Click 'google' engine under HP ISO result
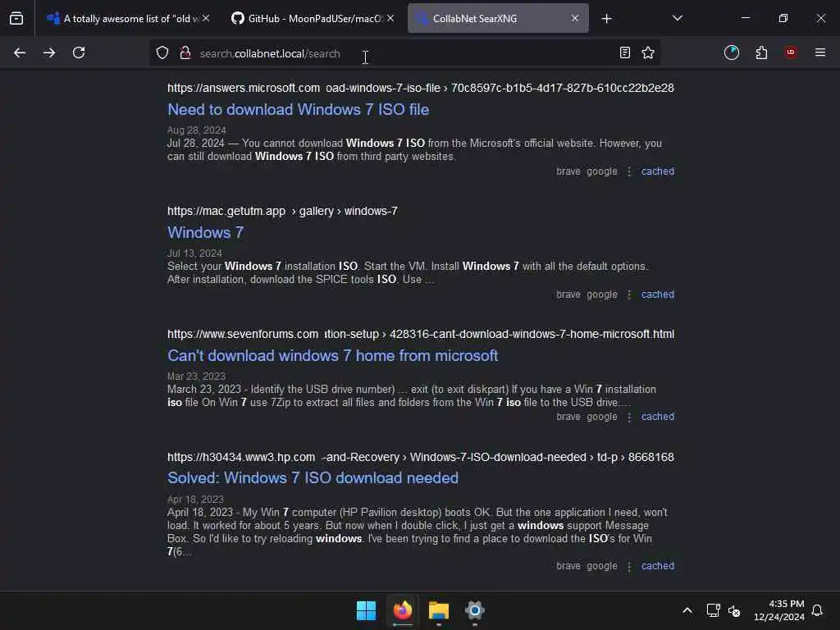This screenshot has width=840, height=630. [601, 566]
